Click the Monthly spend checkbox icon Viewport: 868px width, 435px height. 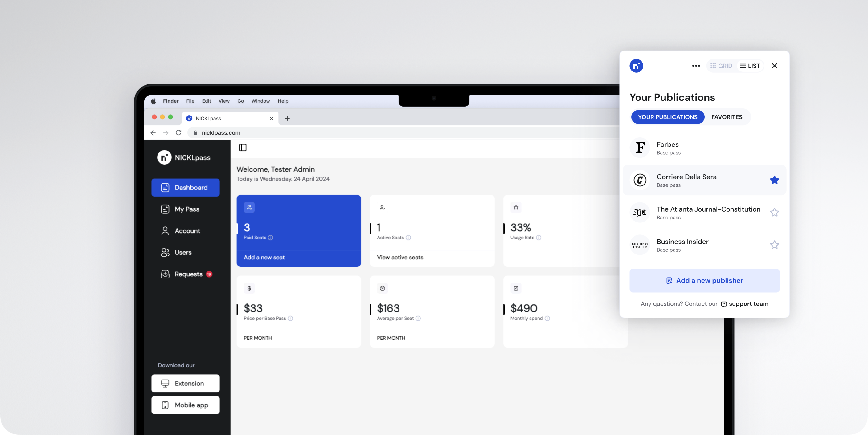[x=516, y=288]
